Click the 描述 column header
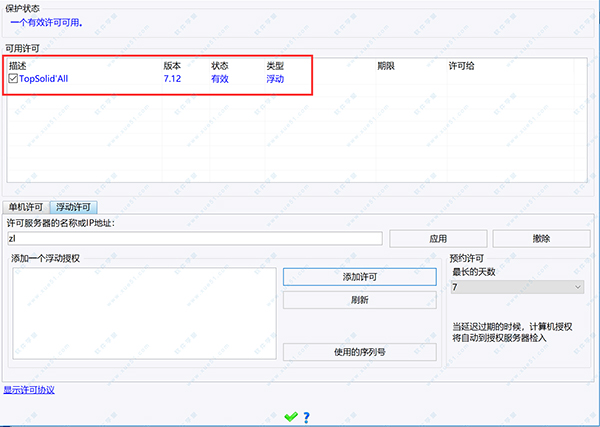 (x=18, y=65)
